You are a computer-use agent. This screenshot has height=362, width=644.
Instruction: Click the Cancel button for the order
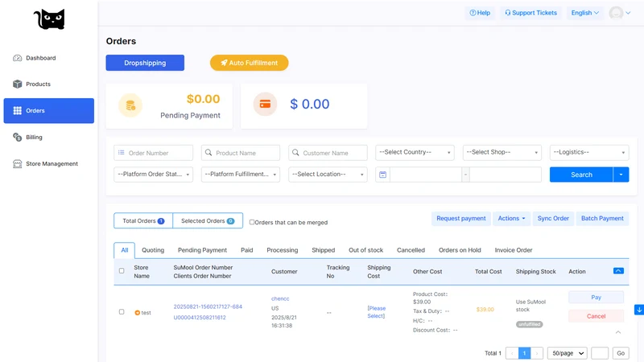[x=596, y=316]
